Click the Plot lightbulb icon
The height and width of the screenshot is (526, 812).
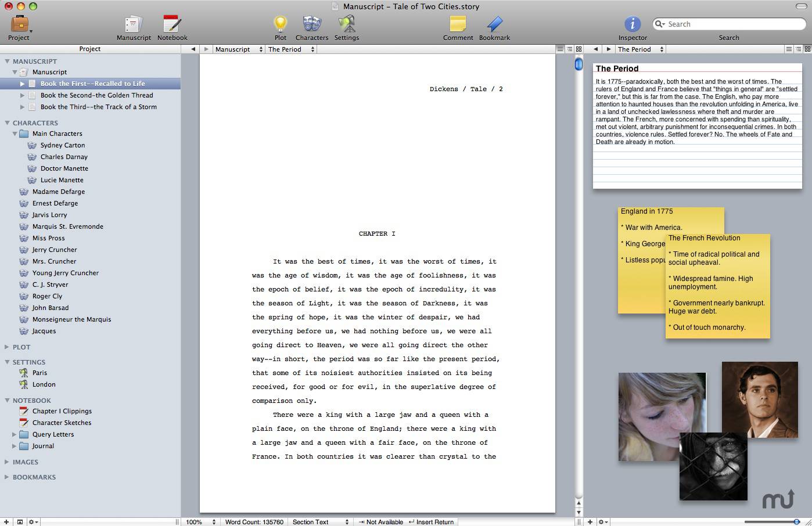(281, 24)
